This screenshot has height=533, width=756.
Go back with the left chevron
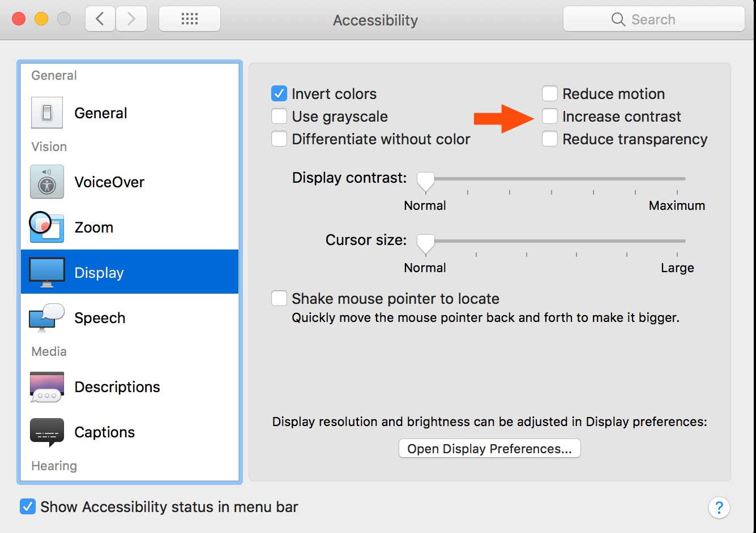point(100,19)
